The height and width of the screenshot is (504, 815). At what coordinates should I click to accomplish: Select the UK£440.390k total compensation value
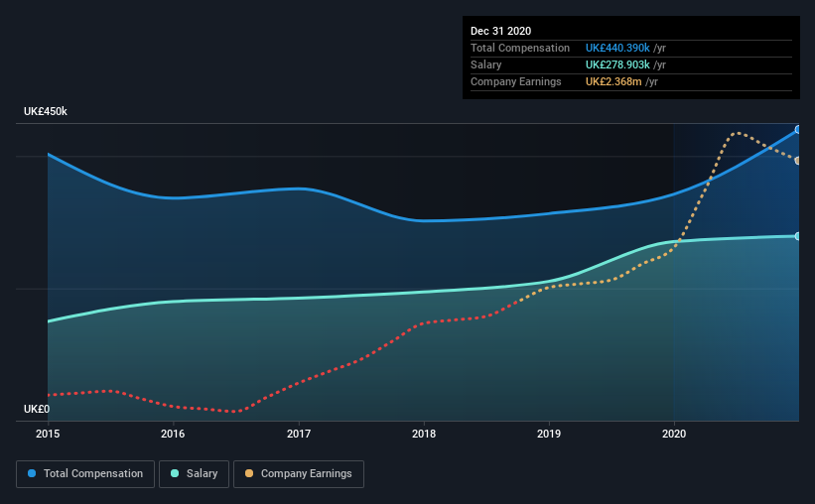click(x=617, y=48)
